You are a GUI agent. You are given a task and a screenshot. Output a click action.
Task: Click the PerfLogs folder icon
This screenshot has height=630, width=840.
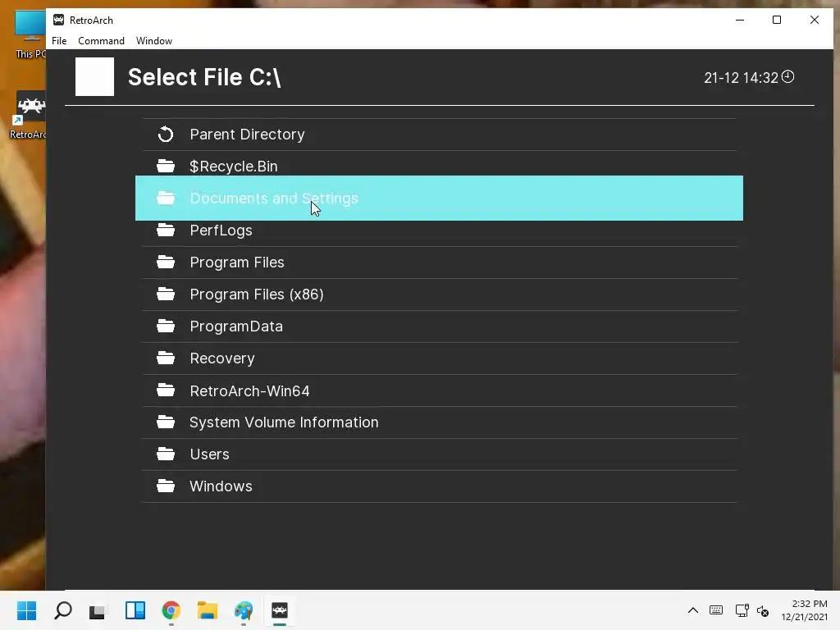click(x=166, y=231)
